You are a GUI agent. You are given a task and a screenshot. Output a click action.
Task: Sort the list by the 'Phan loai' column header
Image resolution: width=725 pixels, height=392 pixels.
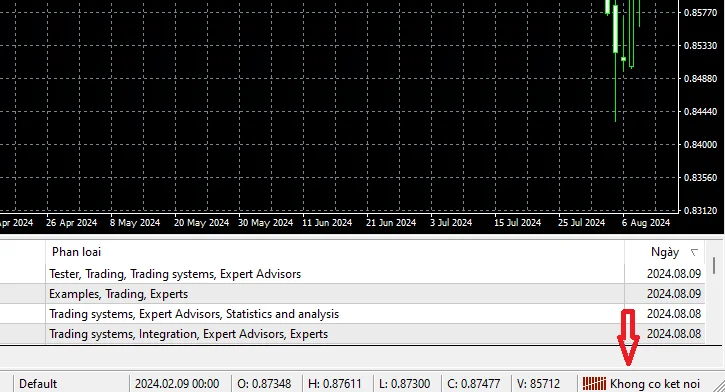coord(76,252)
